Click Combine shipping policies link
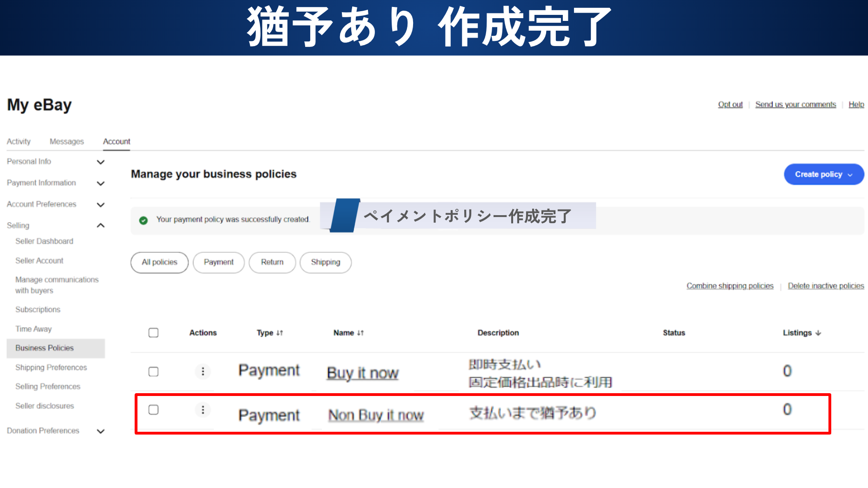 730,286
